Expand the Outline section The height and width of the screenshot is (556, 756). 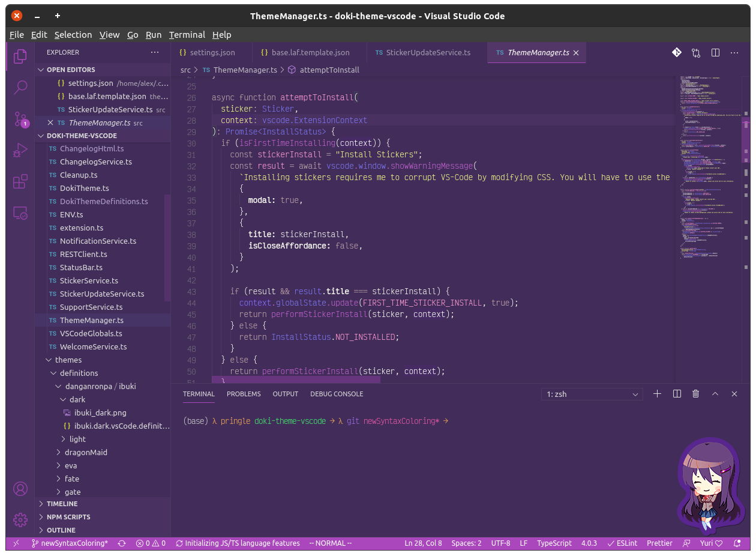[103, 530]
